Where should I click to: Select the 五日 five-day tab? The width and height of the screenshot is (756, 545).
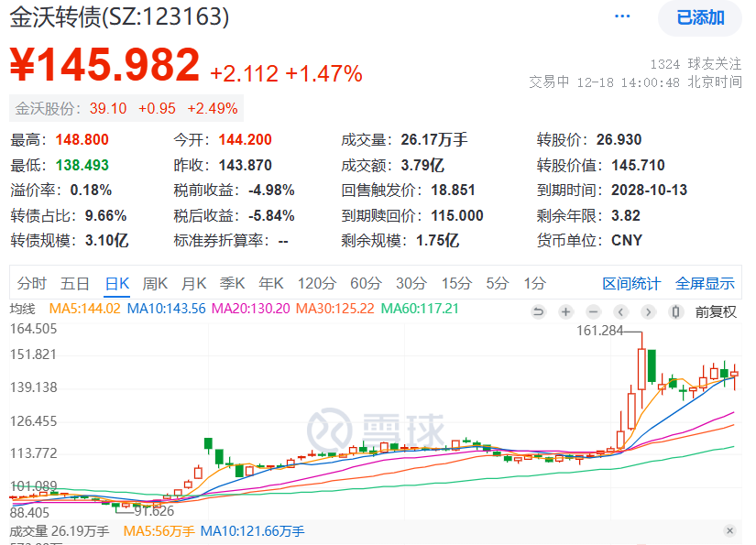pos(75,283)
